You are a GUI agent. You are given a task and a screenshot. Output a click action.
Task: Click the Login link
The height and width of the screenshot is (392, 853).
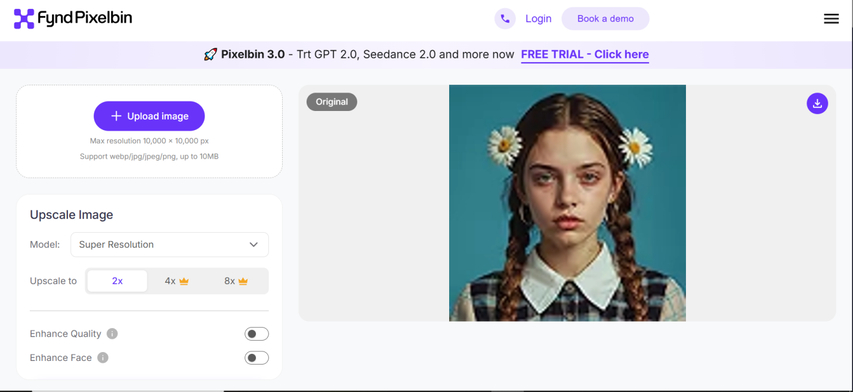coord(539,18)
